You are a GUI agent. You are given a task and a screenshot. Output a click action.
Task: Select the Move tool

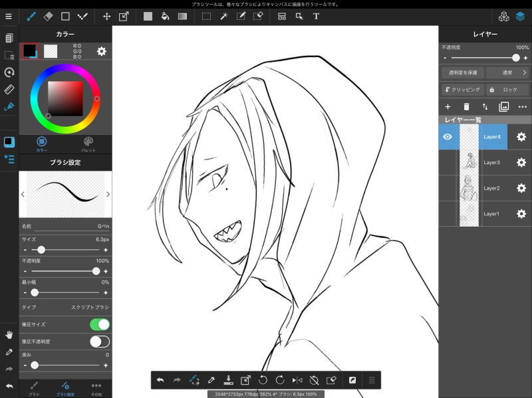tap(106, 16)
